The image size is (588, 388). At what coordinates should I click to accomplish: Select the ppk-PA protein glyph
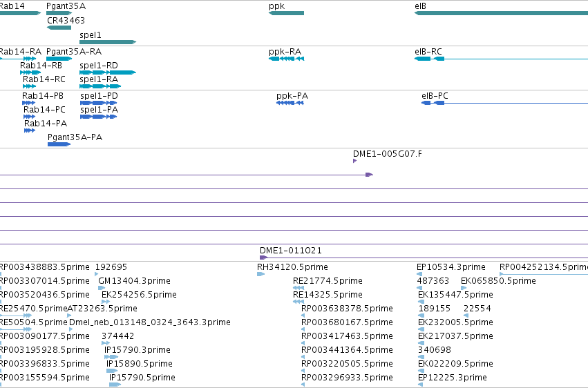(x=290, y=103)
